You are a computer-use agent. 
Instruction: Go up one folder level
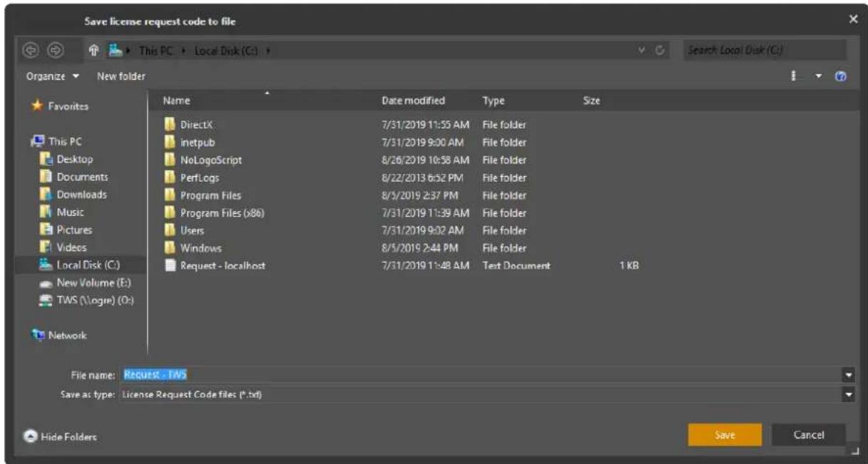click(x=93, y=51)
